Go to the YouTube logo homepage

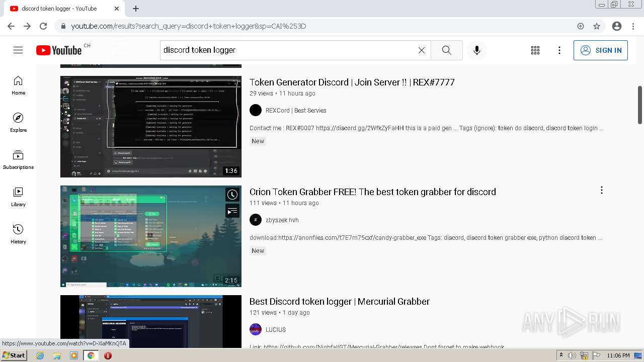(59, 50)
